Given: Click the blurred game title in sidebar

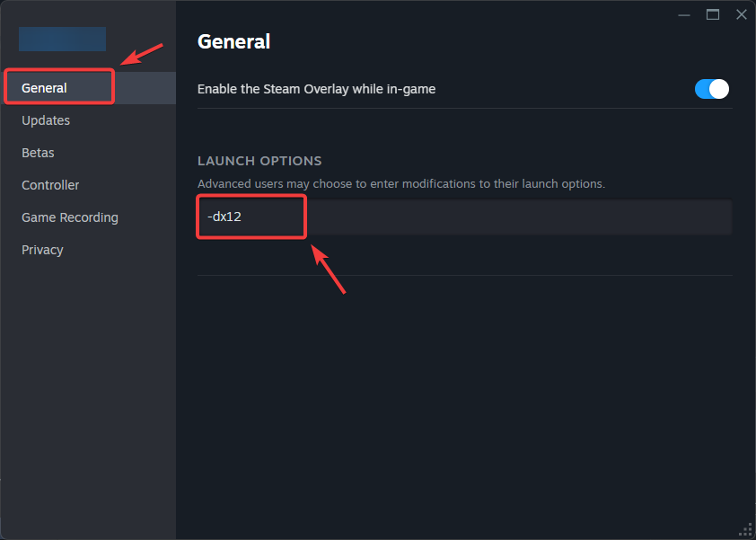Looking at the screenshot, I should (62, 40).
